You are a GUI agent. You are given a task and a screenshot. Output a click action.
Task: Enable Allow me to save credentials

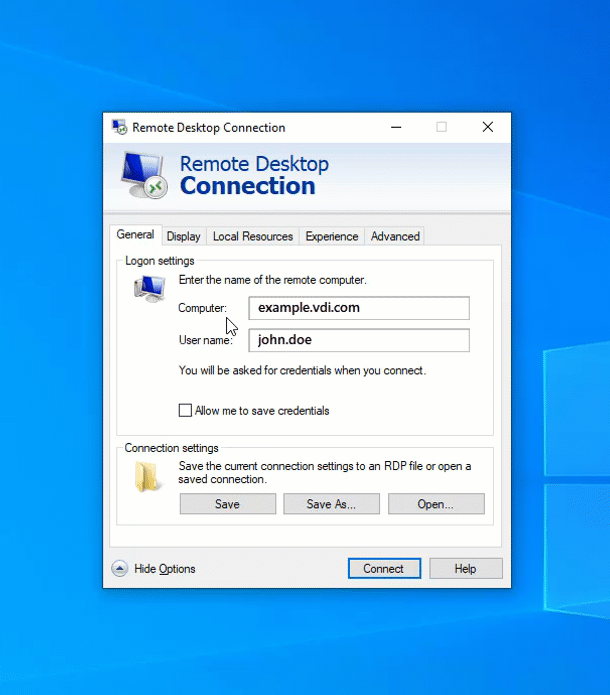click(x=185, y=411)
